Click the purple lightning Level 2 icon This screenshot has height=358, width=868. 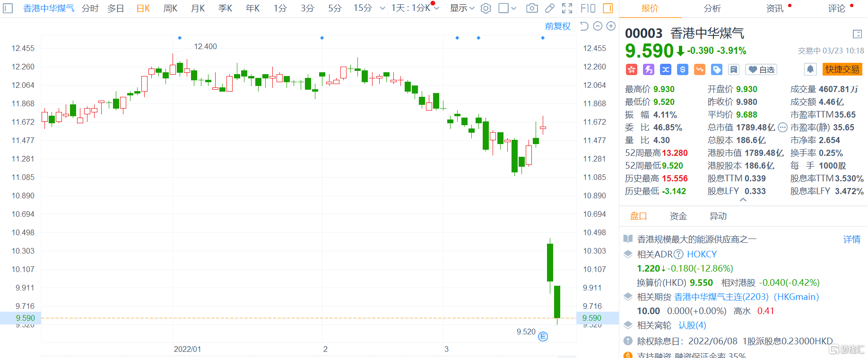coord(648,69)
